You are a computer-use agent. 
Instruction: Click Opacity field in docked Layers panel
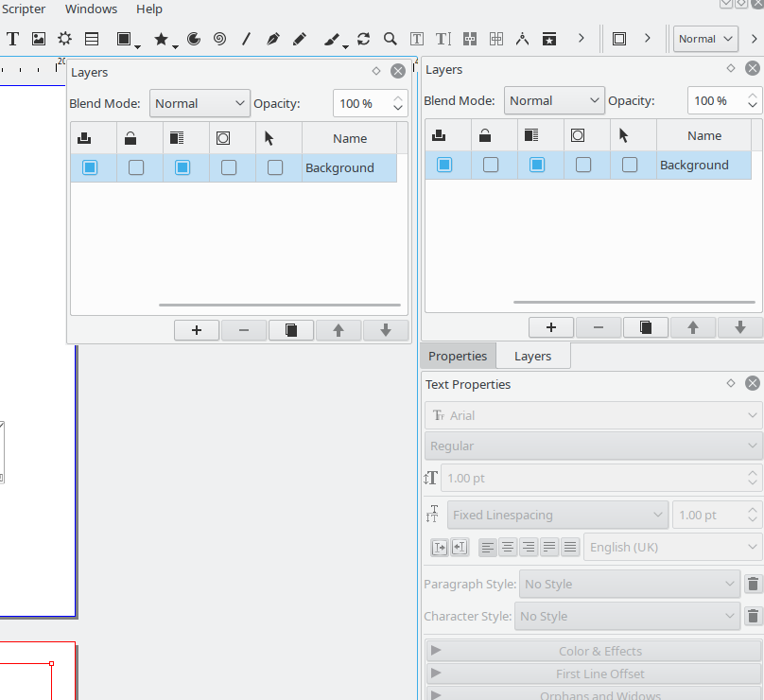tap(714, 100)
